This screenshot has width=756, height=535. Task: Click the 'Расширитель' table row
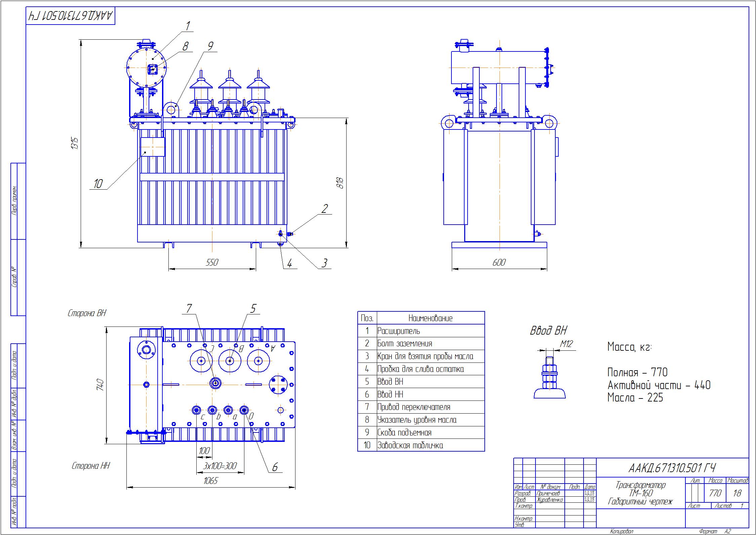tap(421, 331)
